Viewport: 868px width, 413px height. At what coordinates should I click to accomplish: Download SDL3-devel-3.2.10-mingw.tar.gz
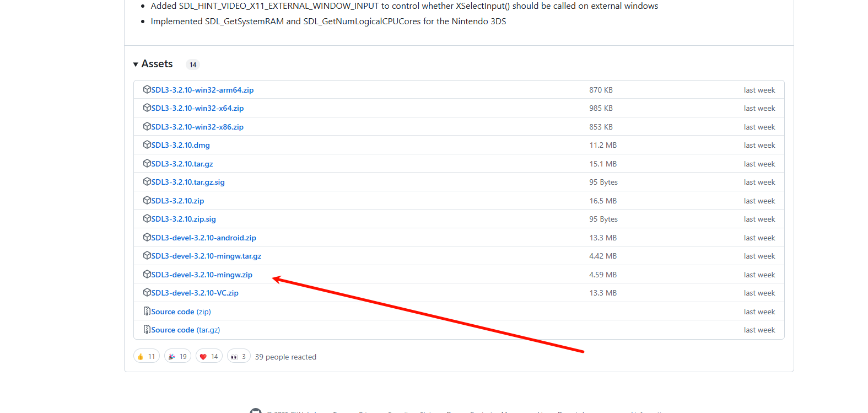206,256
